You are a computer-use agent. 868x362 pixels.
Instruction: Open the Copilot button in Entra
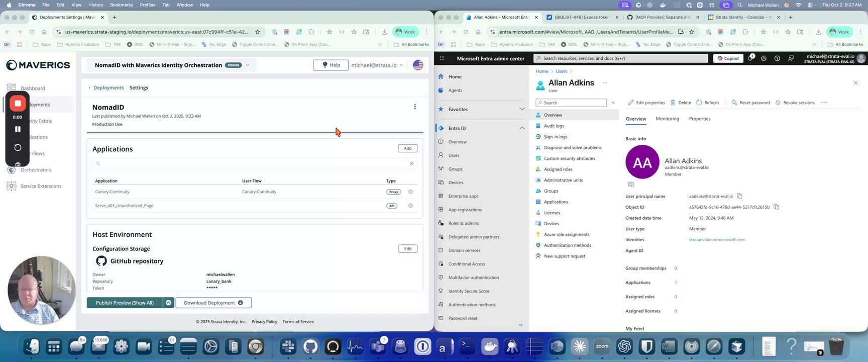pyautogui.click(x=728, y=58)
